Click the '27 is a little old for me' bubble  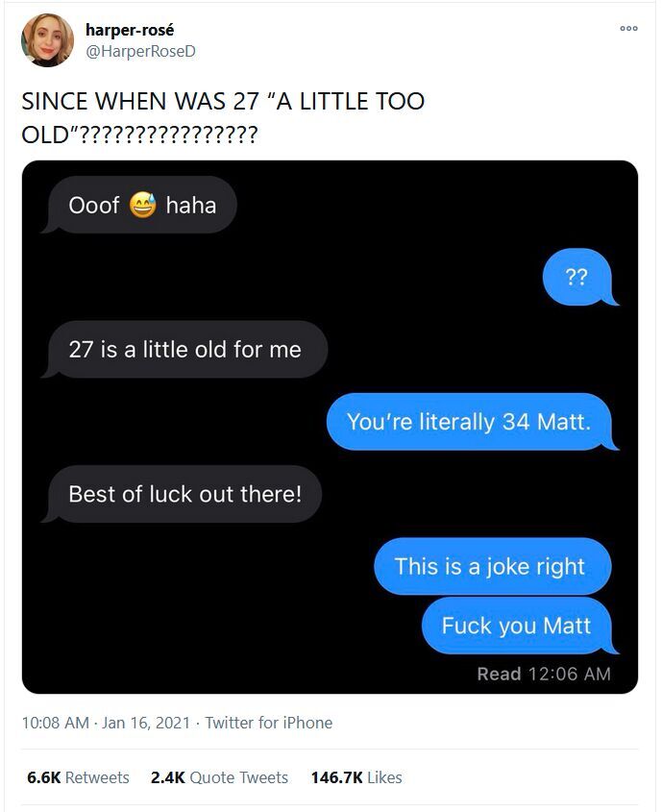pyautogui.click(x=184, y=349)
